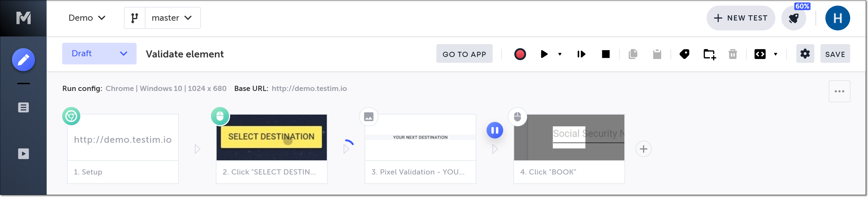
Task: Click the label tag icon
Action: [x=684, y=54]
